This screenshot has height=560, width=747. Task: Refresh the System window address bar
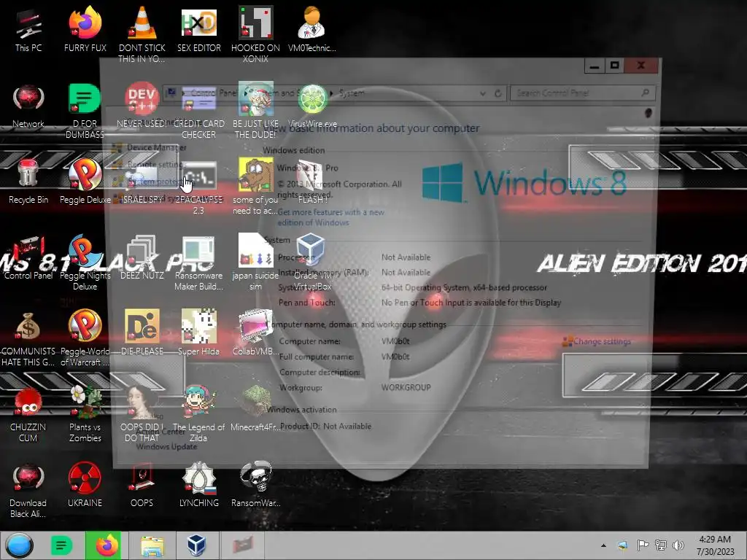tap(498, 93)
